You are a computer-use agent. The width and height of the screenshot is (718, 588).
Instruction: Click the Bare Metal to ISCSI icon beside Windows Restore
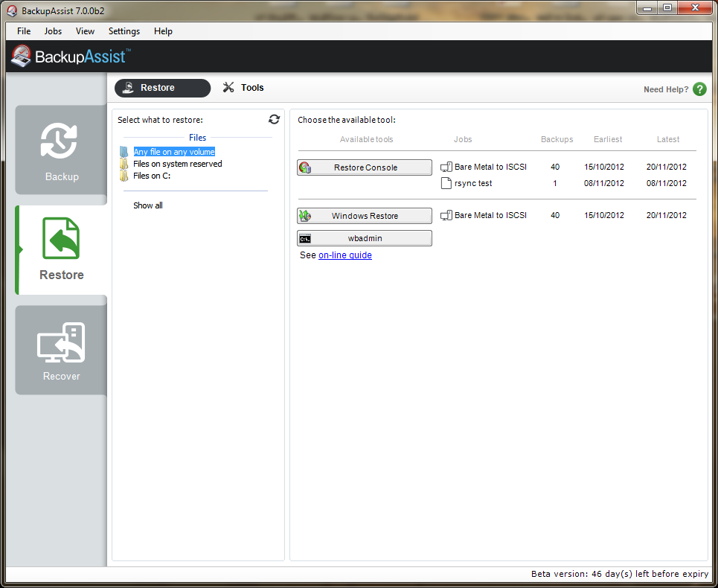point(446,215)
